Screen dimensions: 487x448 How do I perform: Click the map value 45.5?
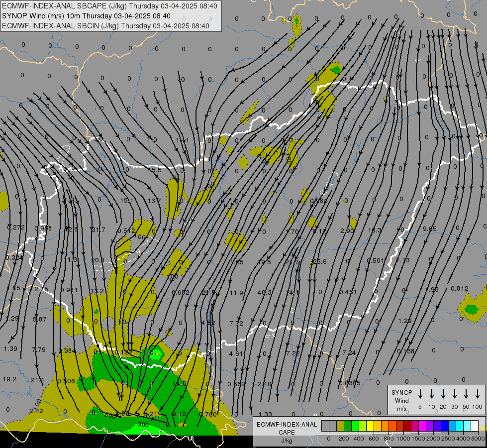click(154, 170)
